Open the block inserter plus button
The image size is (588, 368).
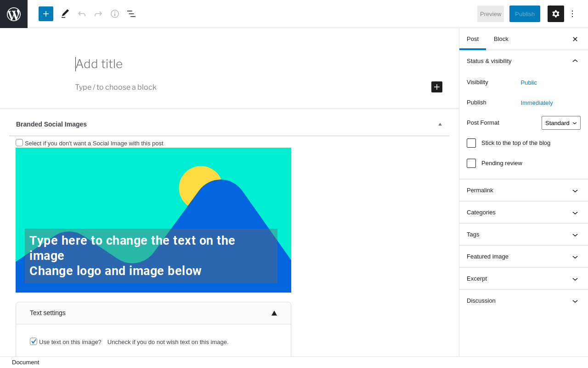pyautogui.click(x=46, y=14)
